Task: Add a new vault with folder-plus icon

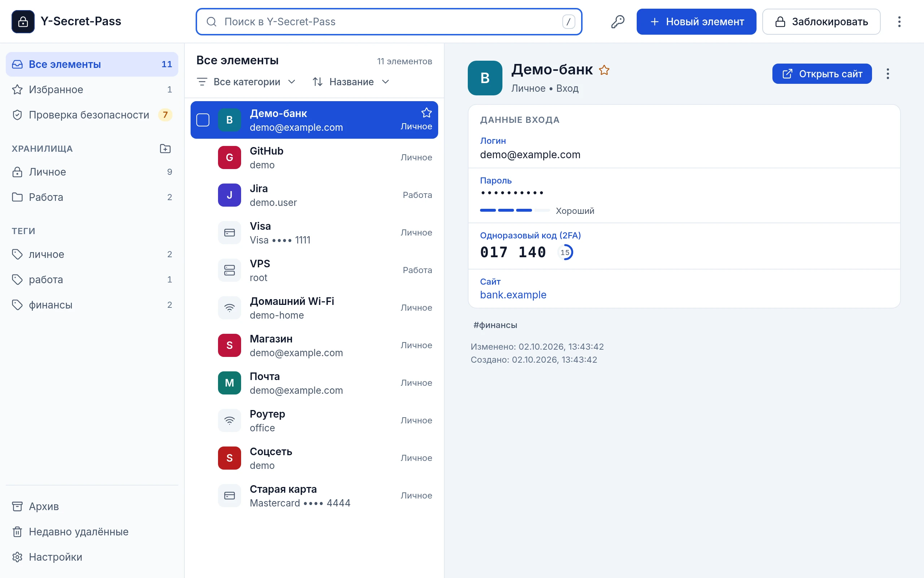Action: (x=165, y=149)
